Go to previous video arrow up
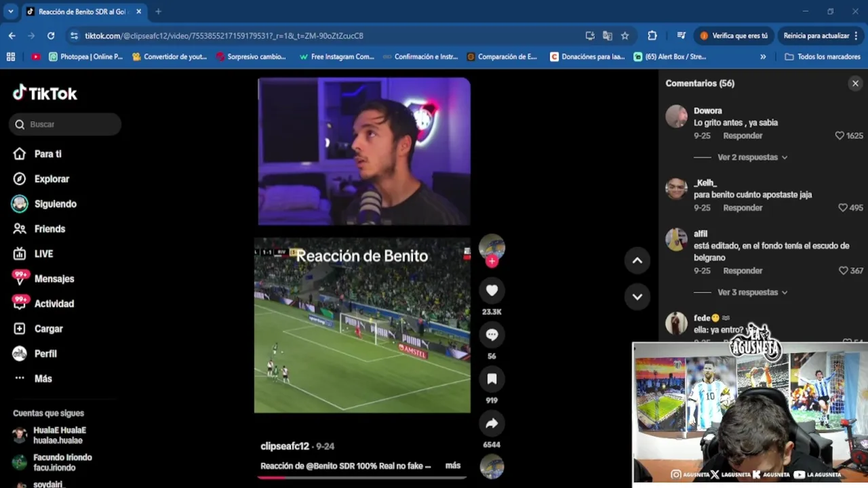This screenshot has height=488, width=868. (637, 260)
